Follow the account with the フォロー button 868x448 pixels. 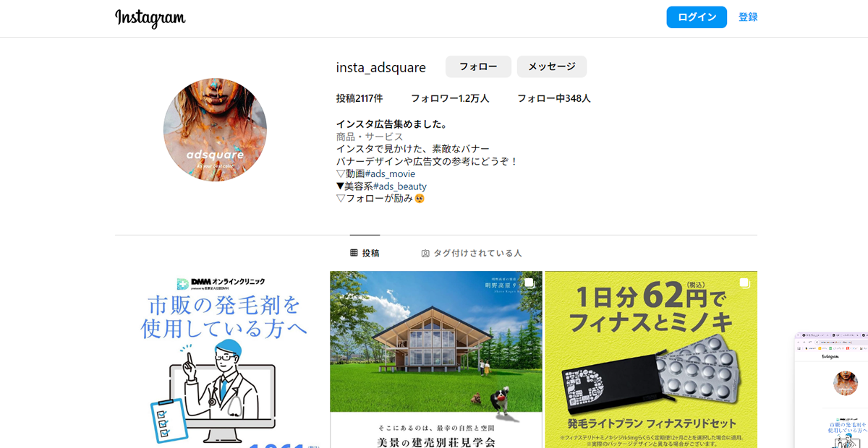(478, 66)
